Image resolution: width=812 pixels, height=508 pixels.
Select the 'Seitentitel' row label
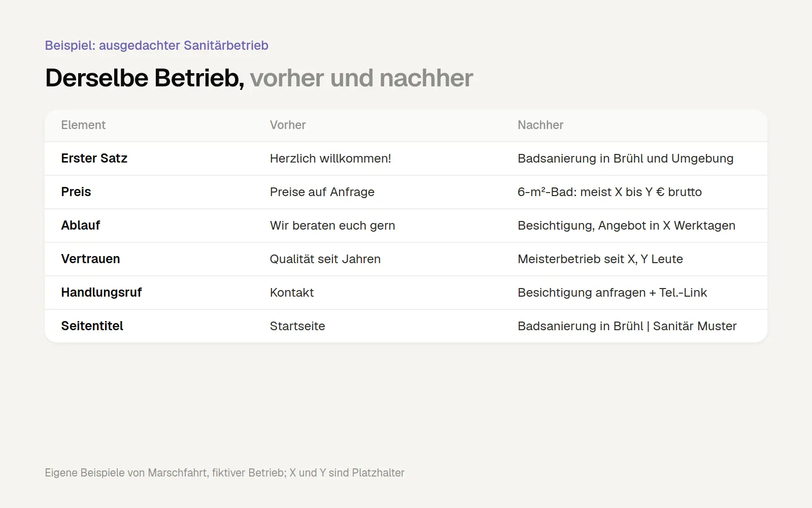[92, 326]
